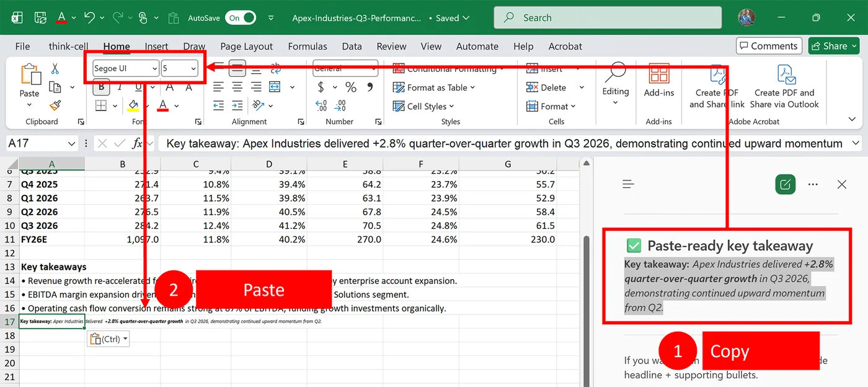This screenshot has height=387, width=868.
Task: Open side pane more options ellipsis
Action: (x=813, y=184)
